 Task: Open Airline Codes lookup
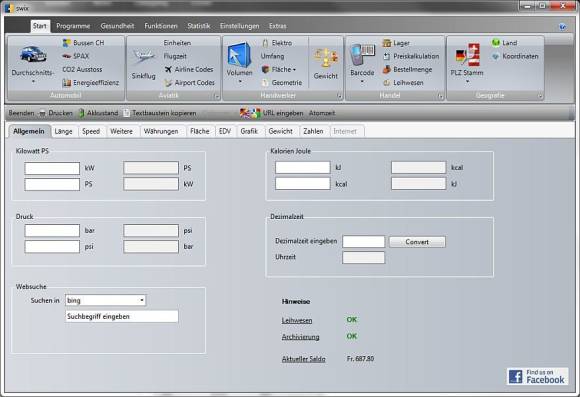point(189,70)
